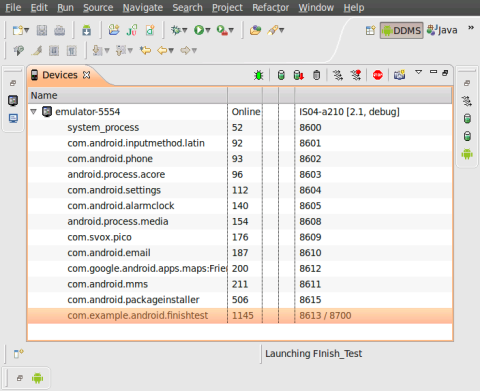Open the Search menu

coord(187,7)
